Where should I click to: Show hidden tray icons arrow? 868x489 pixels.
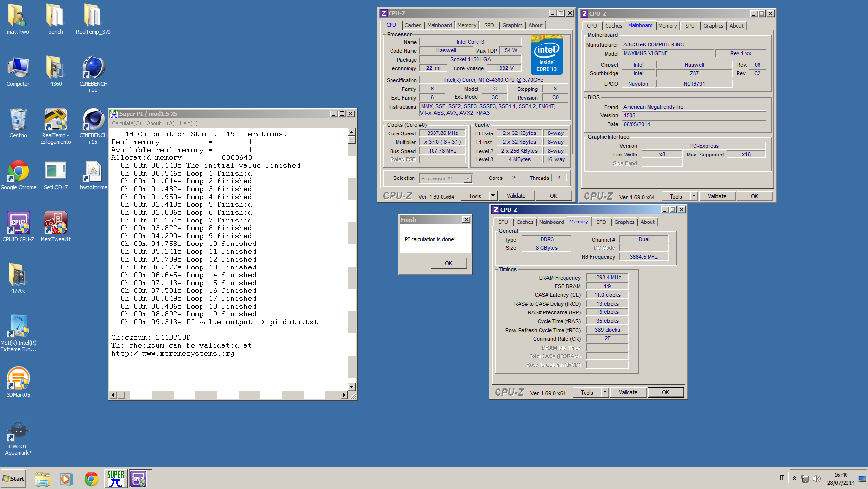tap(794, 478)
